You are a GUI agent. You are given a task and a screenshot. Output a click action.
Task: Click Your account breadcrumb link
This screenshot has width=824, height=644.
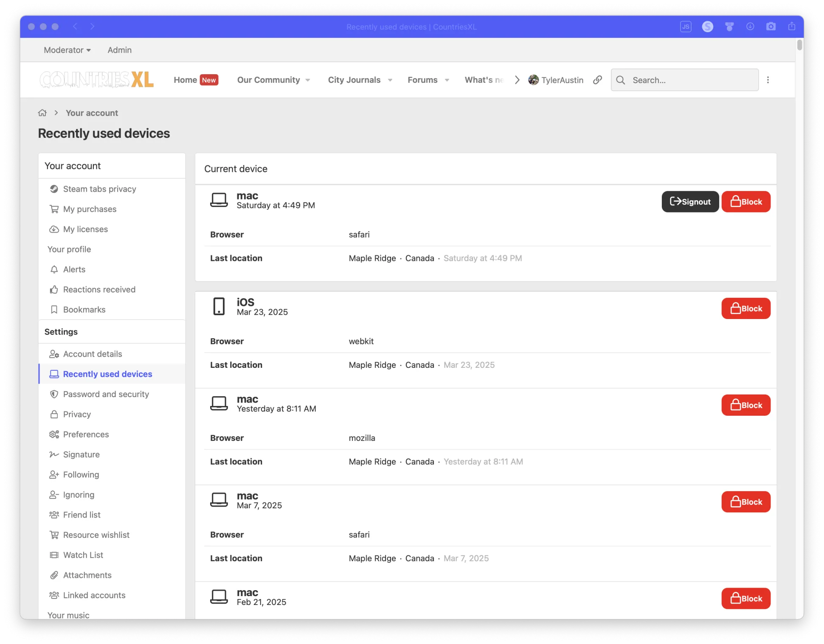tap(92, 113)
